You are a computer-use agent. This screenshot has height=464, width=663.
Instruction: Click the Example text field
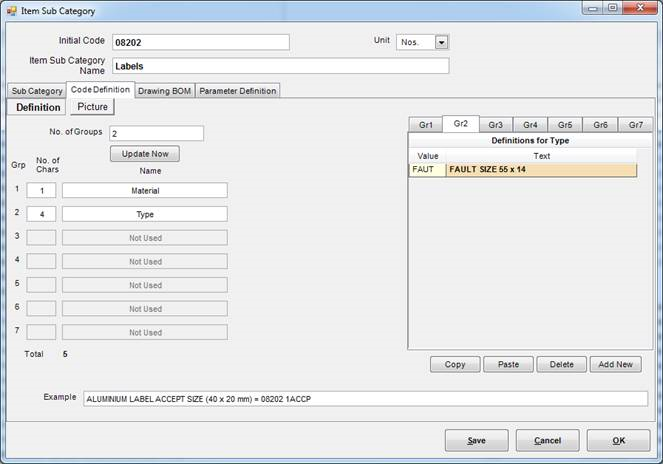click(365, 399)
